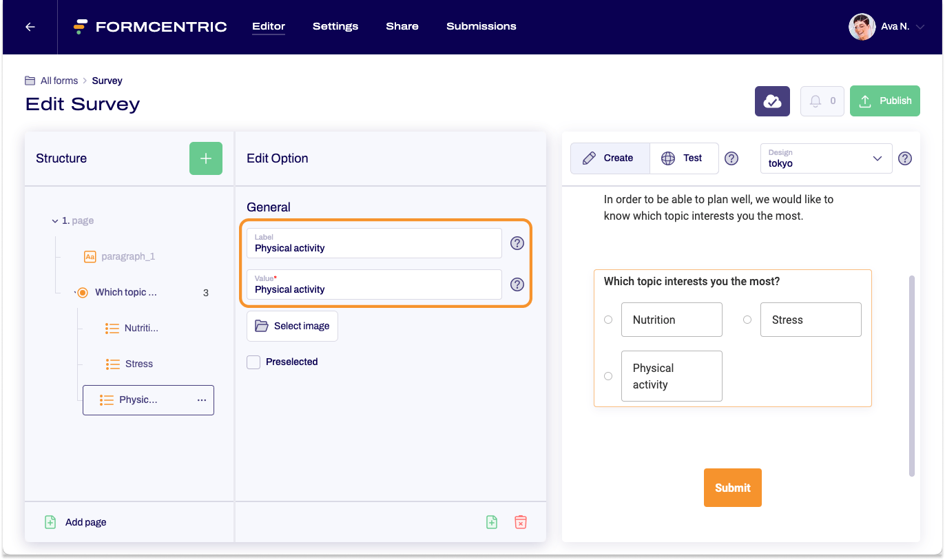Click the Formcentric logo
Screen dimensions: 945x560
(x=150, y=27)
